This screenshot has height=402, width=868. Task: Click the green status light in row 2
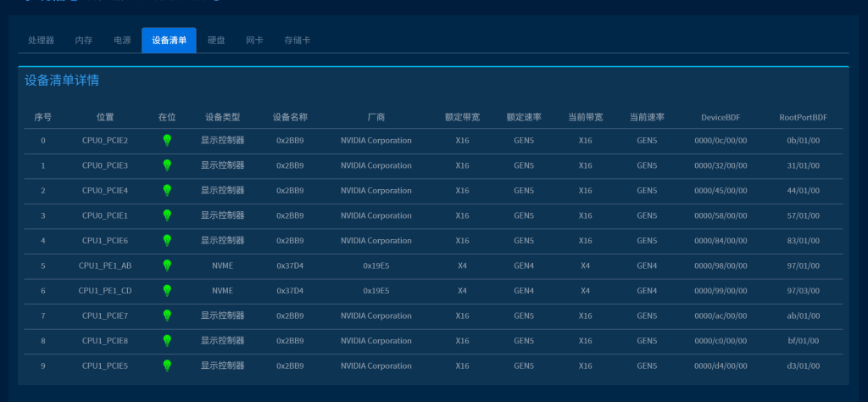click(x=167, y=190)
